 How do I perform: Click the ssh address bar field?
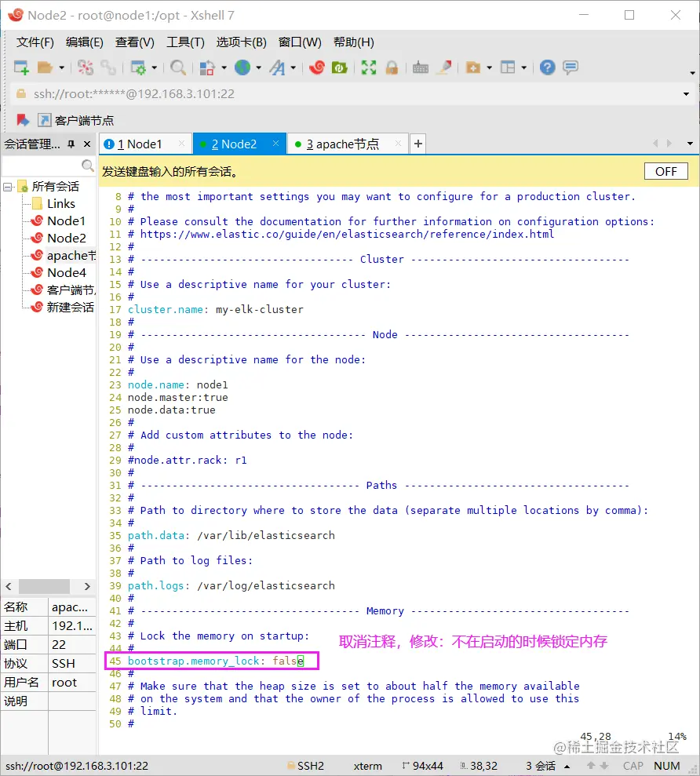(x=347, y=94)
